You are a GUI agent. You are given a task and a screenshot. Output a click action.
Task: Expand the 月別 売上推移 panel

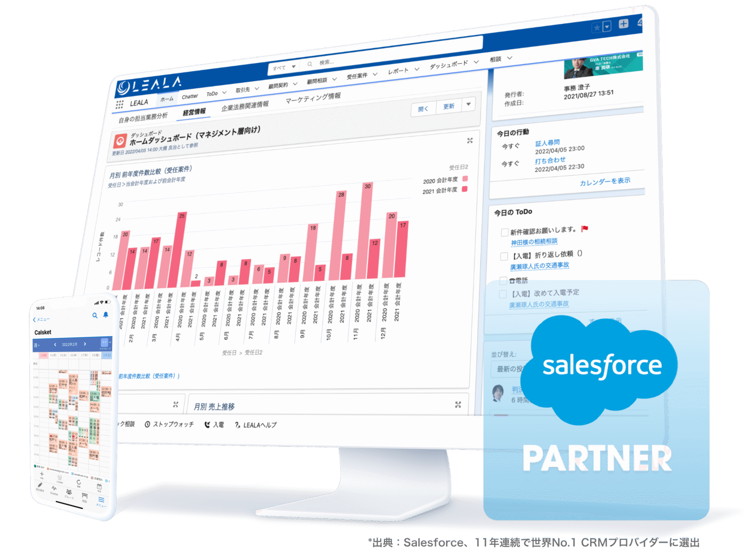(x=458, y=405)
